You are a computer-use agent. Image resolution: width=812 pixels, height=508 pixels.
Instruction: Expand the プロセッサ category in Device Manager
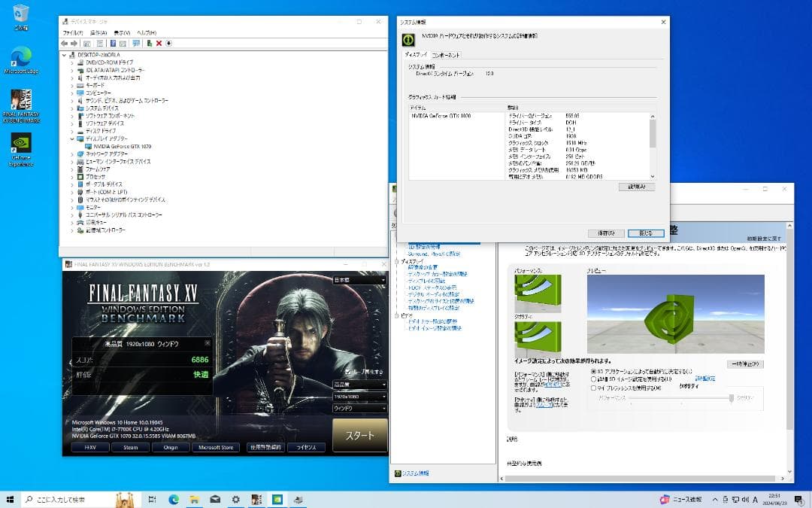(71, 176)
